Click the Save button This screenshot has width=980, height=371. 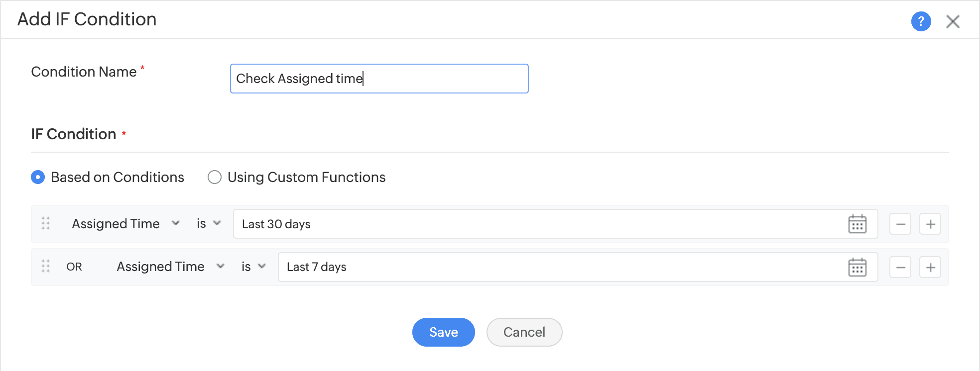click(443, 332)
